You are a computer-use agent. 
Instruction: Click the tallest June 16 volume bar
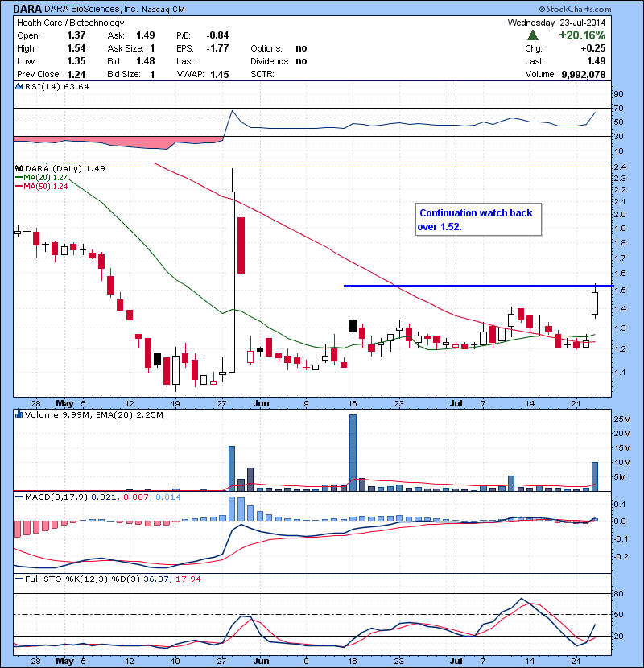click(x=353, y=453)
